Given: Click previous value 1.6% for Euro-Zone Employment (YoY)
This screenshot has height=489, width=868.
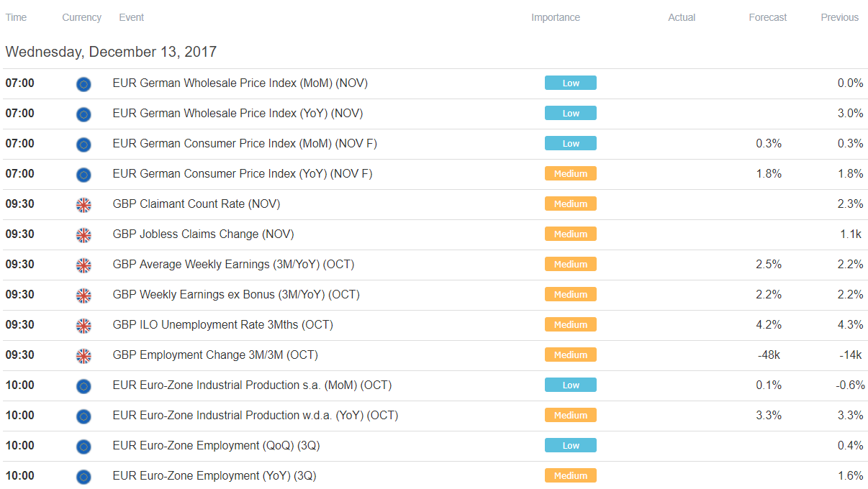Looking at the screenshot, I should [x=851, y=476].
